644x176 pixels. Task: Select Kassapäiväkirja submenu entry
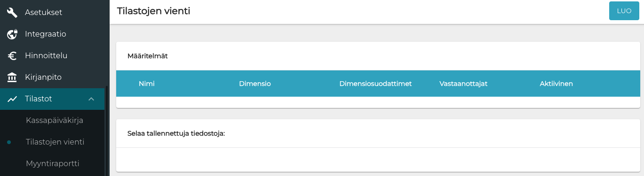(x=55, y=120)
